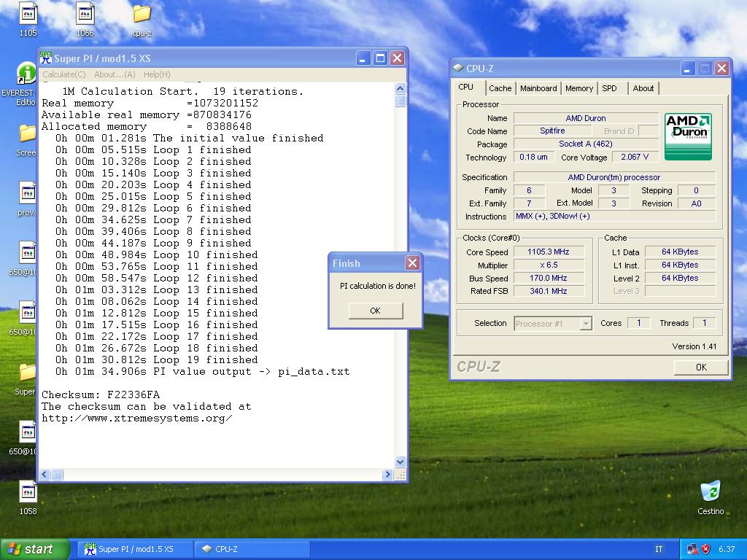Minimize the Super PI window

coord(363,58)
